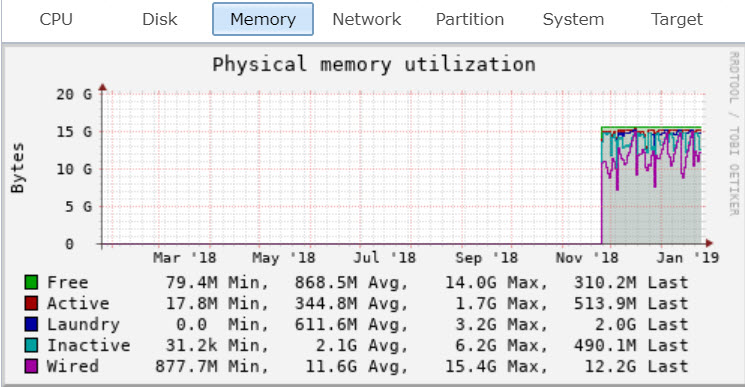Click the Jan '19 axis label

coord(688,258)
